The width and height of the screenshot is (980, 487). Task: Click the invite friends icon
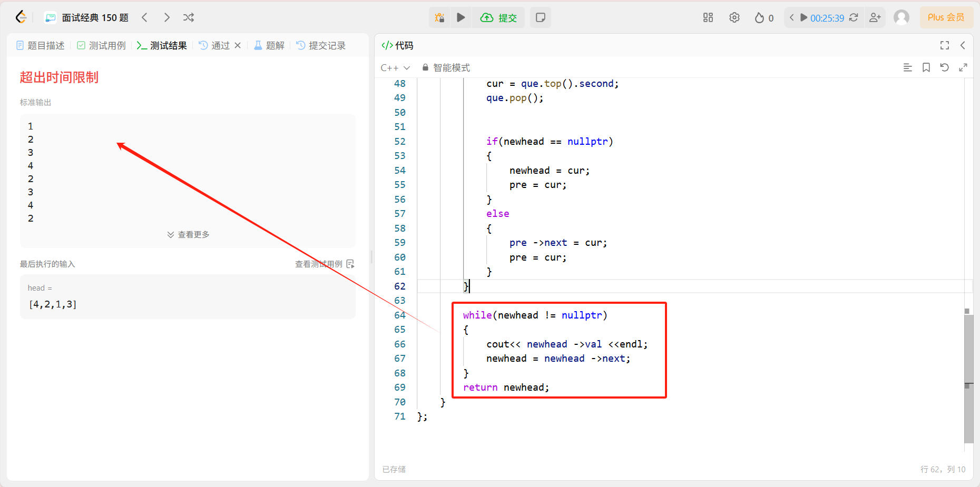[875, 17]
